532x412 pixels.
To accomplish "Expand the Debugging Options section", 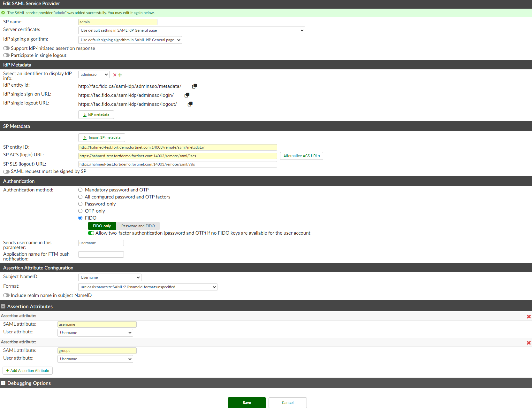I will (3, 383).
